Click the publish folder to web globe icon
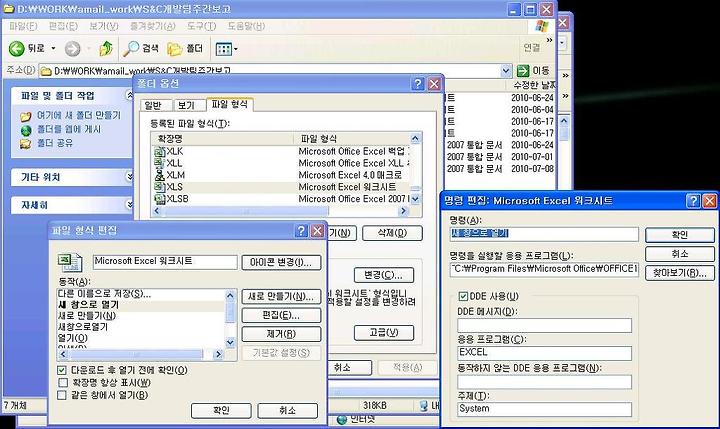Viewport: 720px width, 429px height. [26, 130]
